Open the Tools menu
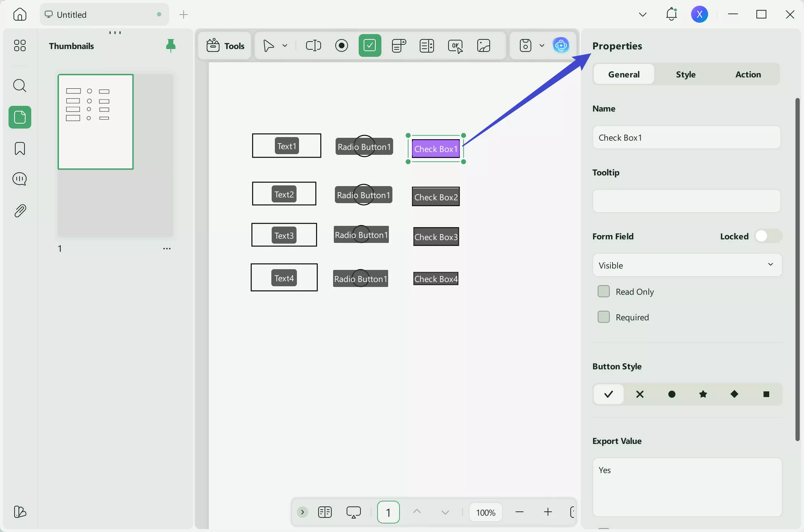The width and height of the screenshot is (804, 532). (x=224, y=45)
